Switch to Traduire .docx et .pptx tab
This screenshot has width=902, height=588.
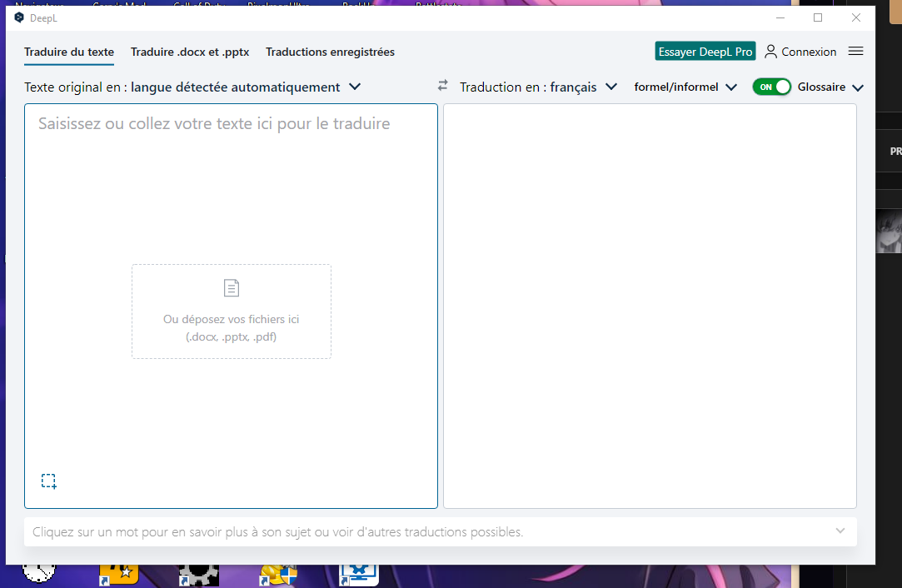coord(190,52)
